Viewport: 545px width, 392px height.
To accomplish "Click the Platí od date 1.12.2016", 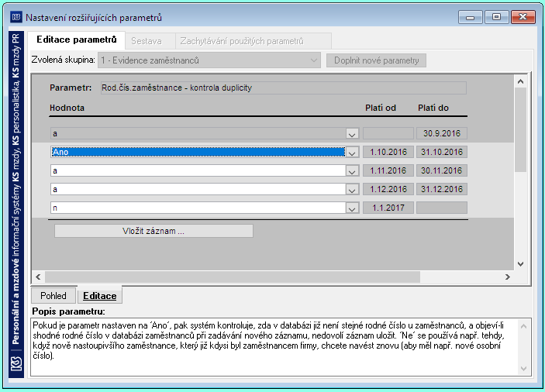I will [x=388, y=189].
